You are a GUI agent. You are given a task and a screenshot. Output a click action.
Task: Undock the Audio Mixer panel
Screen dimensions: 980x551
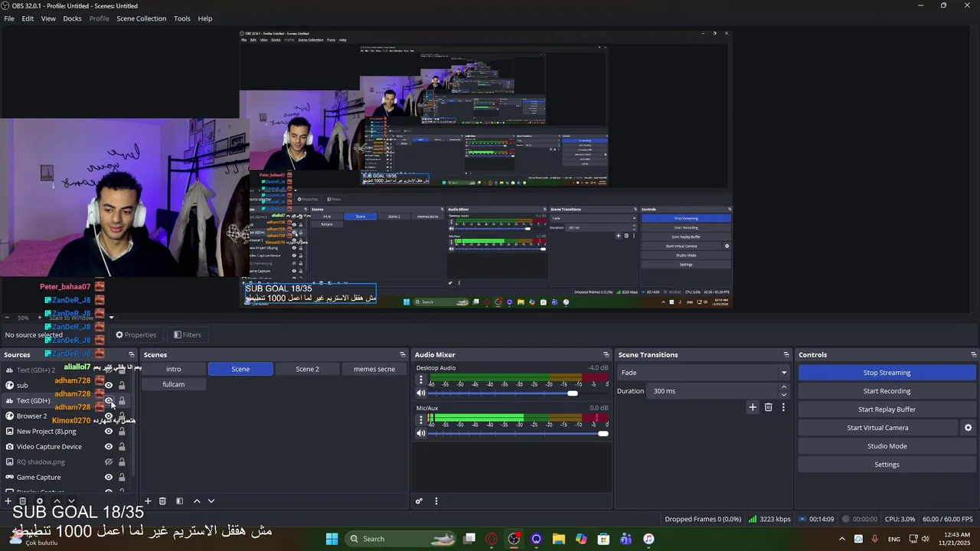(x=606, y=354)
